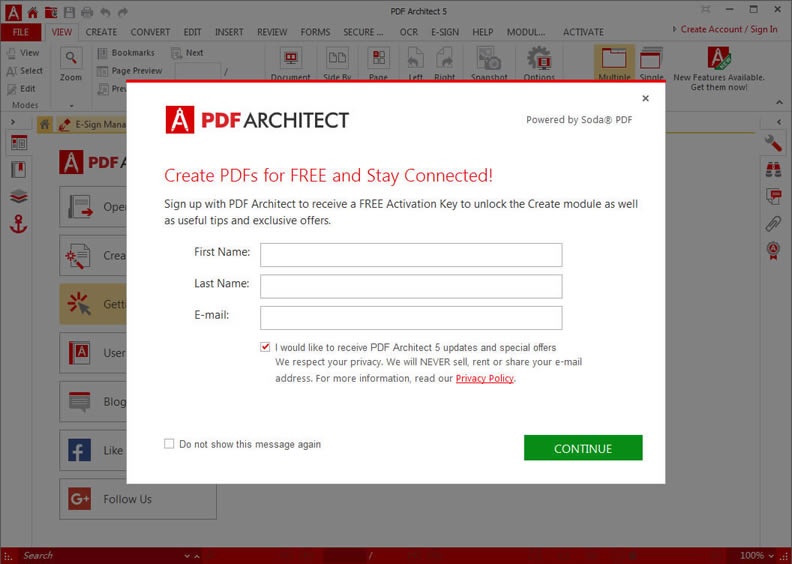Click Create Account / Sign In link

[x=729, y=29]
